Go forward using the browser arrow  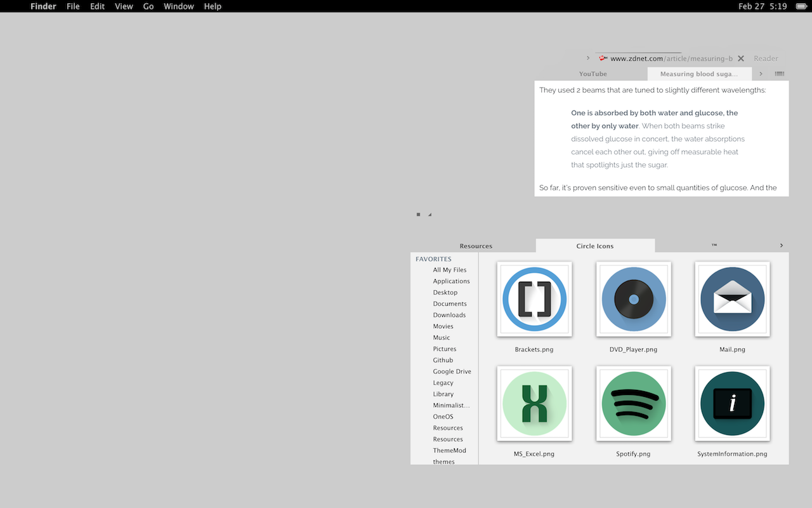(x=588, y=58)
